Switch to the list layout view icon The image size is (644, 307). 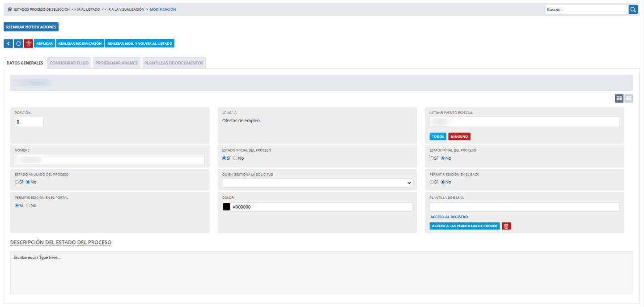(x=629, y=98)
